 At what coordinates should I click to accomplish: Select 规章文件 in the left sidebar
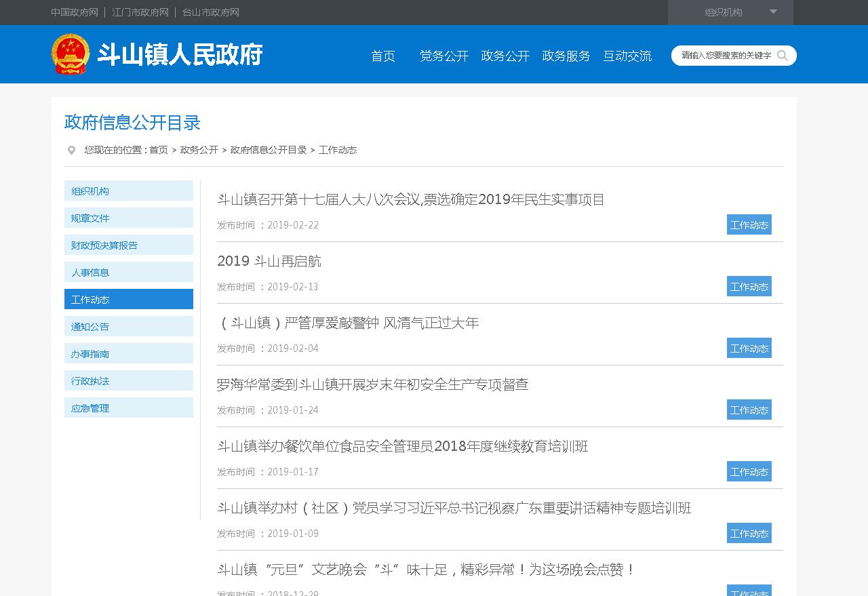point(128,218)
